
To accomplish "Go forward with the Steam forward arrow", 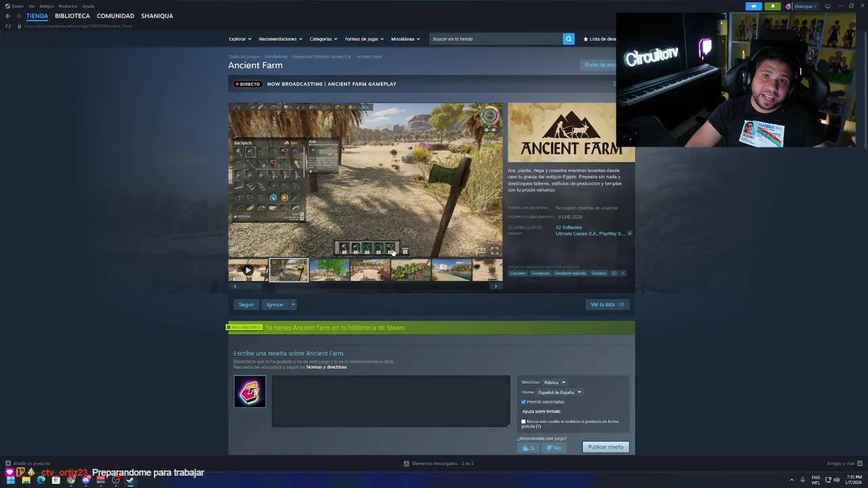I will [18, 16].
